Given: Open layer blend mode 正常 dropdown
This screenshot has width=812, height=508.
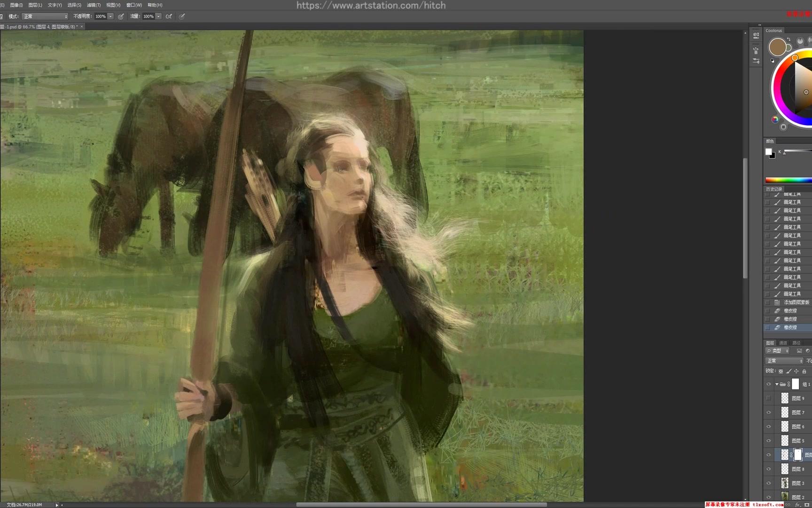Looking at the screenshot, I should click(x=784, y=361).
